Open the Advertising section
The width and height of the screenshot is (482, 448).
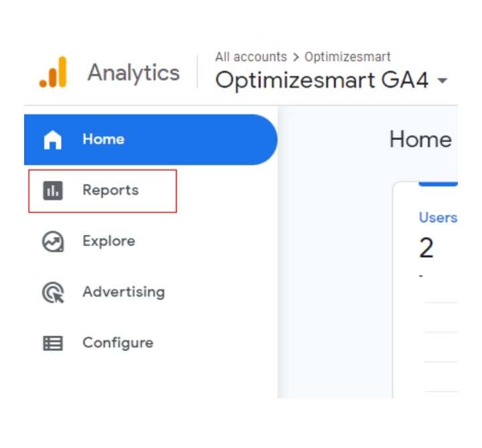click(124, 292)
